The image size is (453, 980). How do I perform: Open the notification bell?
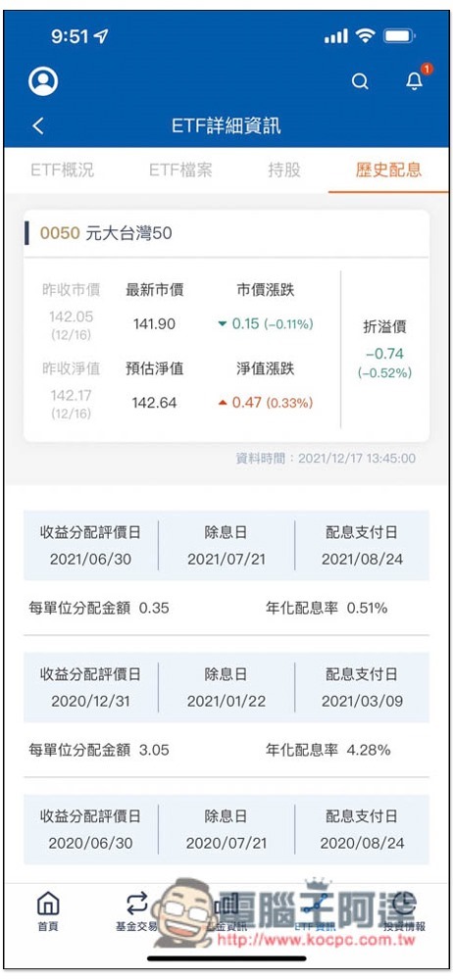(415, 80)
